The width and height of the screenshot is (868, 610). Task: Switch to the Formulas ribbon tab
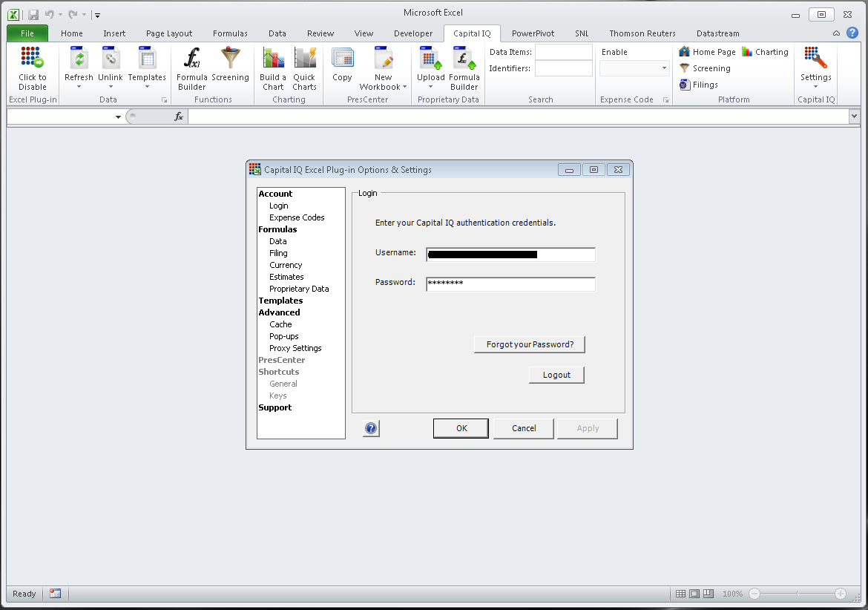230,33
